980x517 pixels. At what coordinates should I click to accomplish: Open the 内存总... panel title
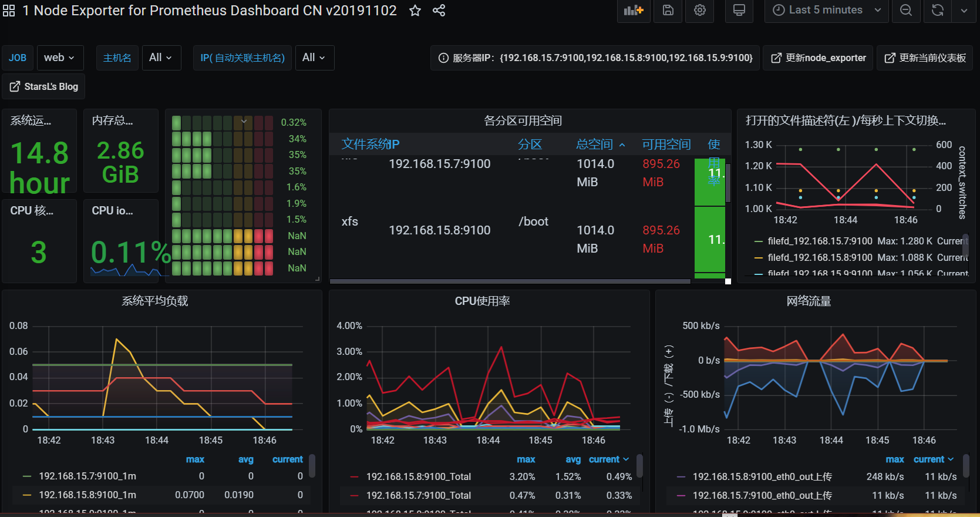coord(112,120)
